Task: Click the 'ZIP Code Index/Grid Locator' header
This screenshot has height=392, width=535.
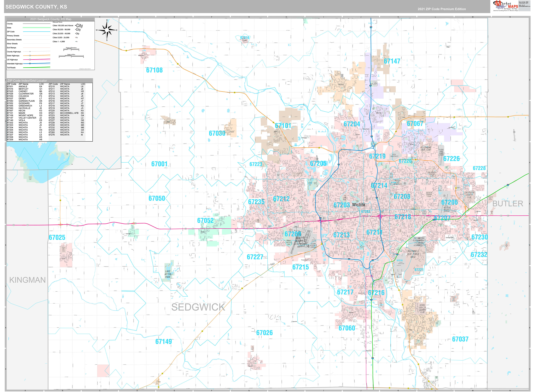Action: (x=27, y=81)
